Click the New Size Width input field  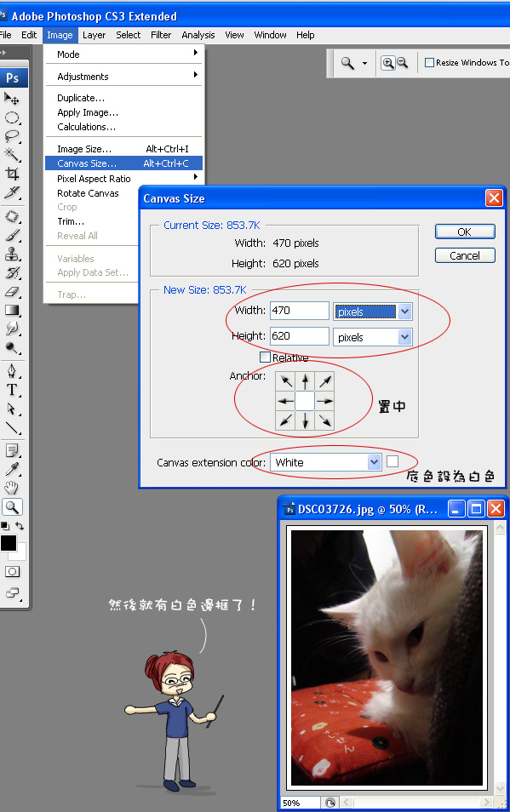(299, 311)
